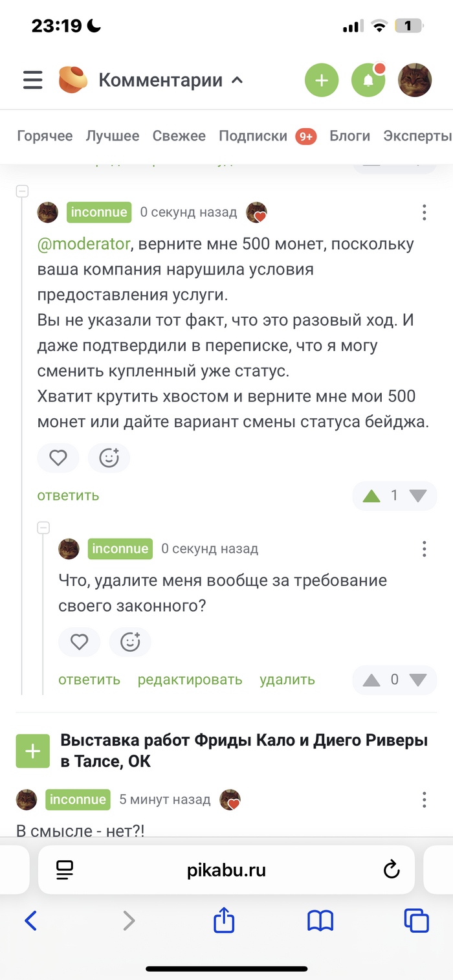453x980 pixels.
Task: Switch to the Подписки tab
Action: [x=253, y=136]
